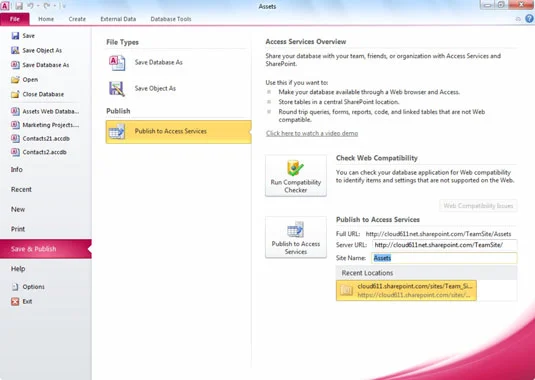
Task: Click the Web Compatibility Issues button
Action: (x=478, y=206)
